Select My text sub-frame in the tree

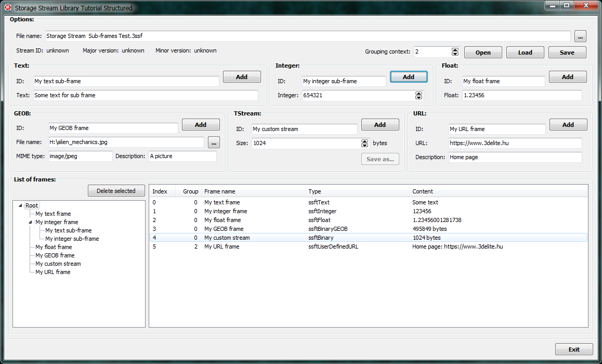tap(68, 231)
